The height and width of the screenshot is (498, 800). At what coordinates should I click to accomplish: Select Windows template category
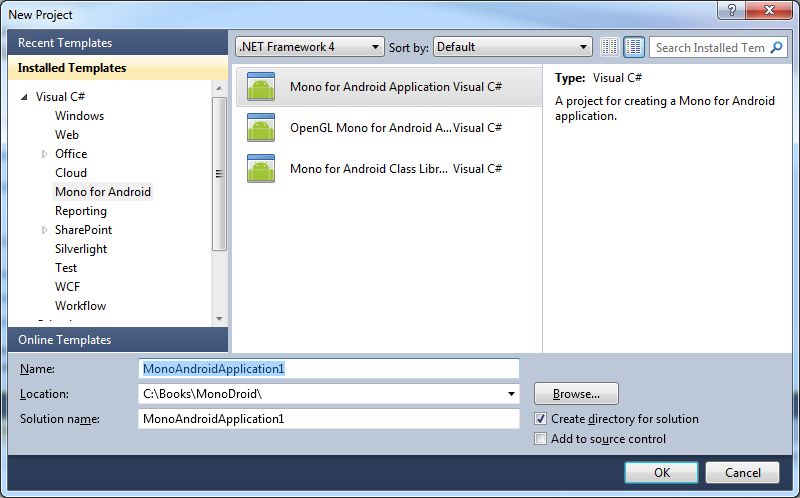point(79,116)
